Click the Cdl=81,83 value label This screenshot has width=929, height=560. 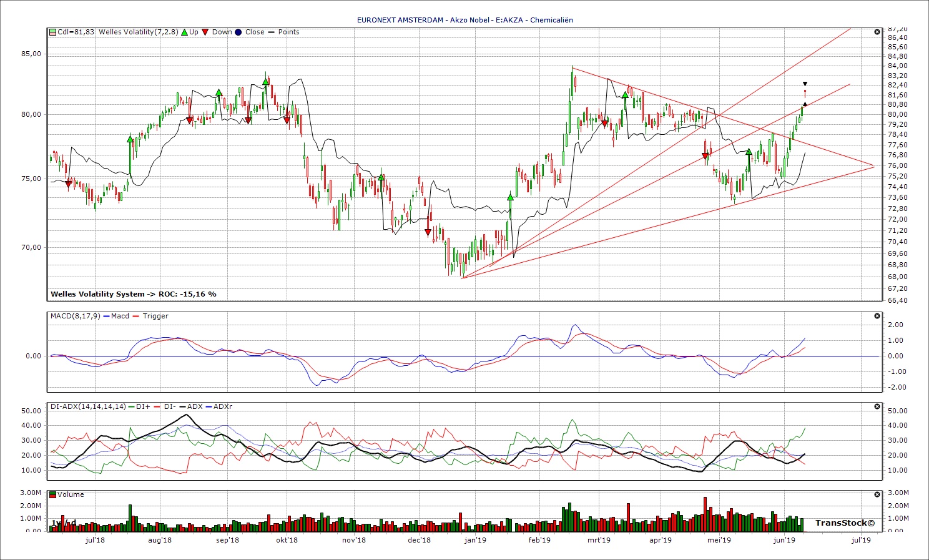click(x=76, y=32)
